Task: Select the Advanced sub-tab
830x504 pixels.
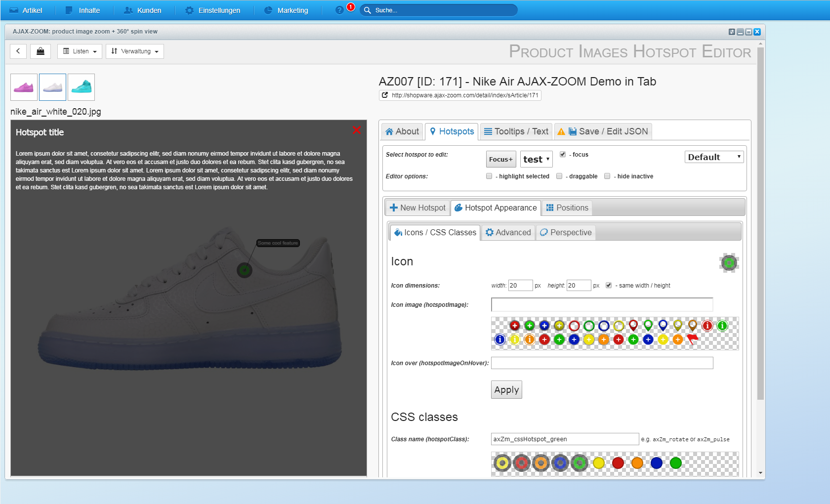Action: [508, 232]
